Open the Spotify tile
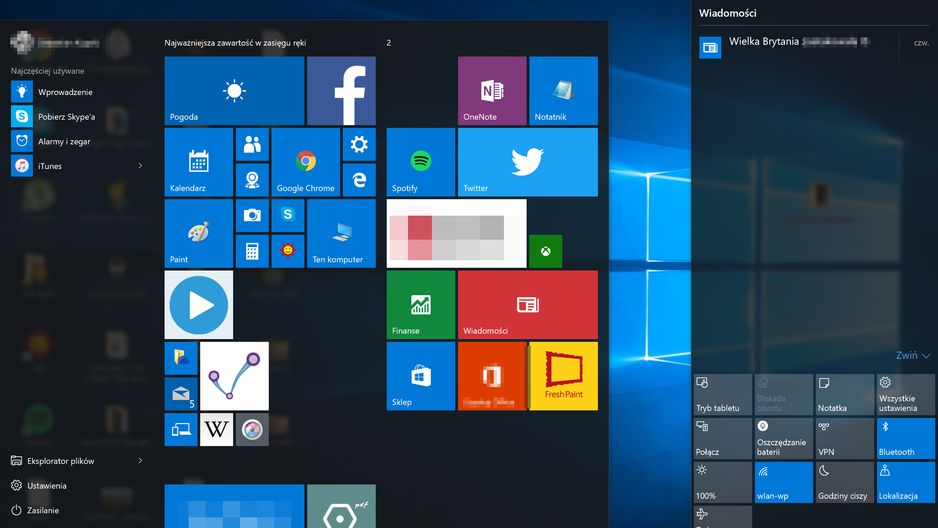Image resolution: width=938 pixels, height=528 pixels. click(421, 162)
